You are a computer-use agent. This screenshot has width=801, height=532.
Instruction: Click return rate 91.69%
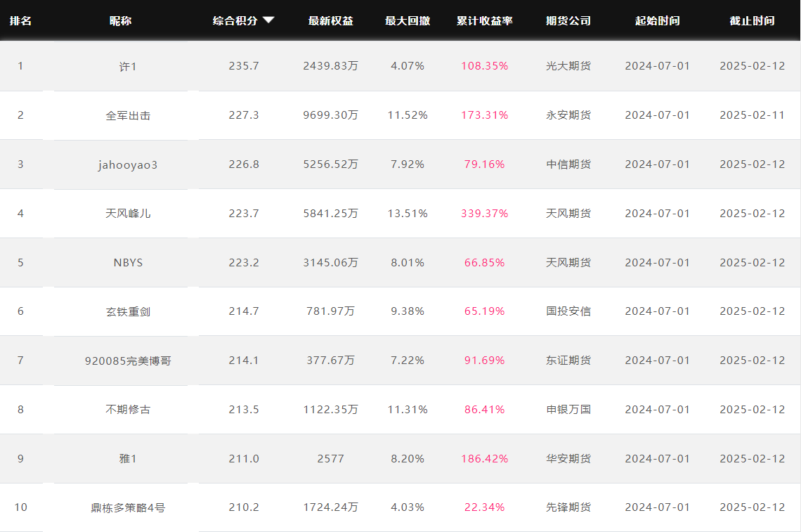click(x=484, y=361)
